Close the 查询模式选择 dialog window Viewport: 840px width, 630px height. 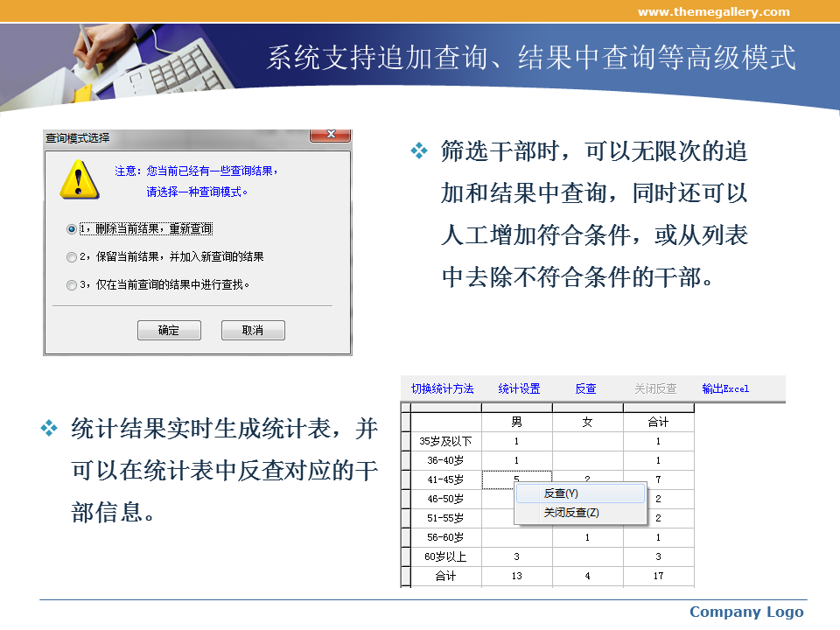(x=332, y=136)
